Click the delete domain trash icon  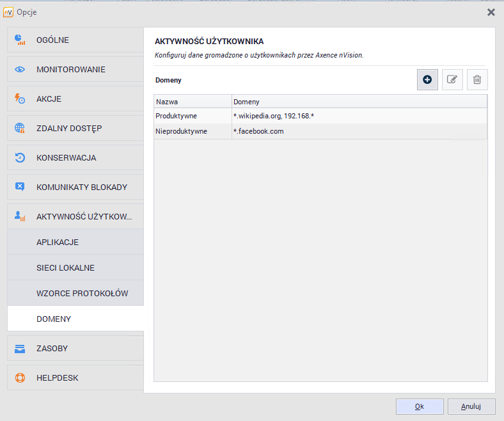click(x=477, y=79)
